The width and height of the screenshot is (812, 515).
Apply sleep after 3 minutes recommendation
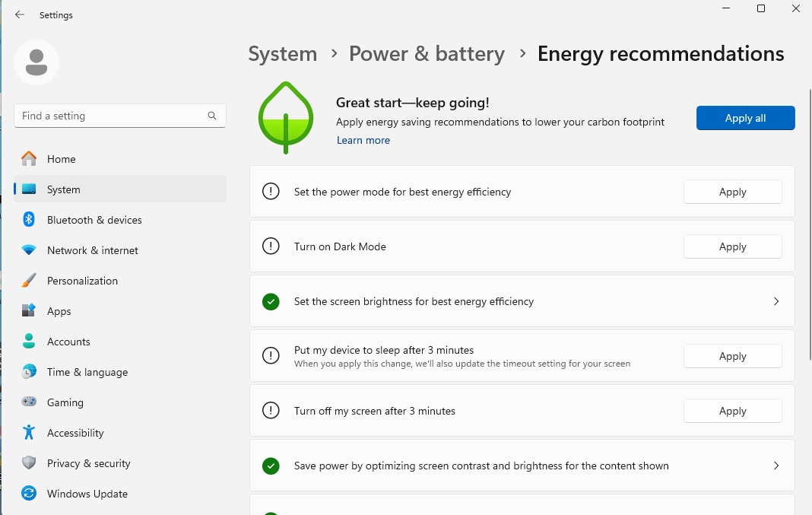[732, 356]
